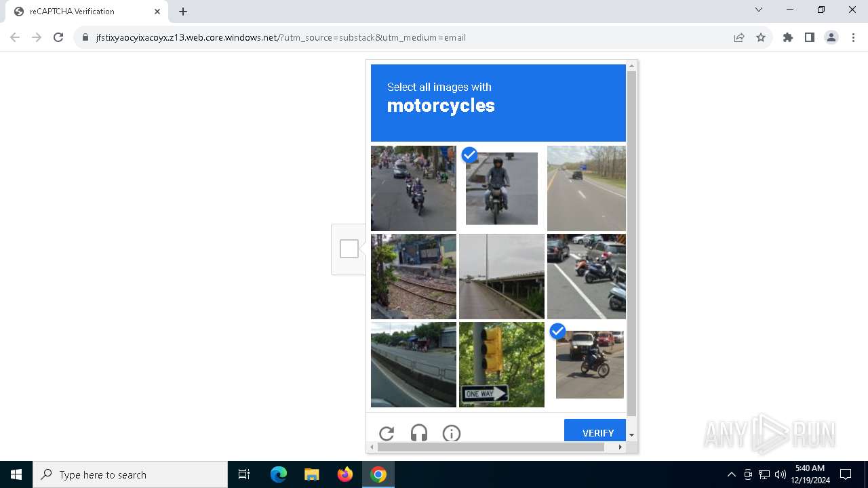
Task: Focus the address bar URL
Action: 281,37
